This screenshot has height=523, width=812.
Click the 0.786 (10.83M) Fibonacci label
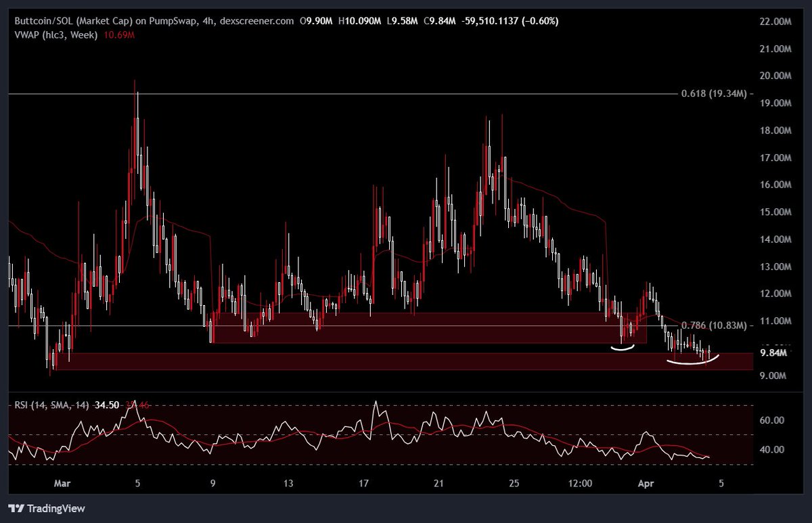pos(713,326)
